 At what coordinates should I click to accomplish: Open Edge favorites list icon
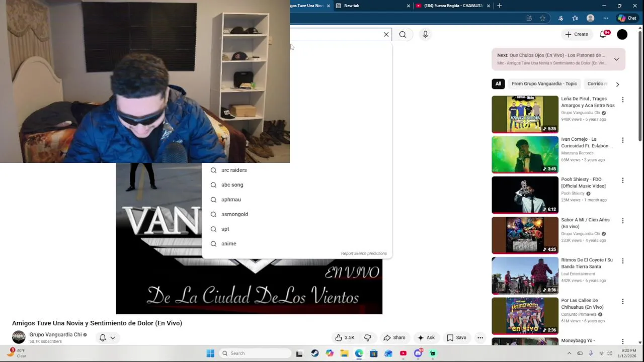tap(575, 18)
